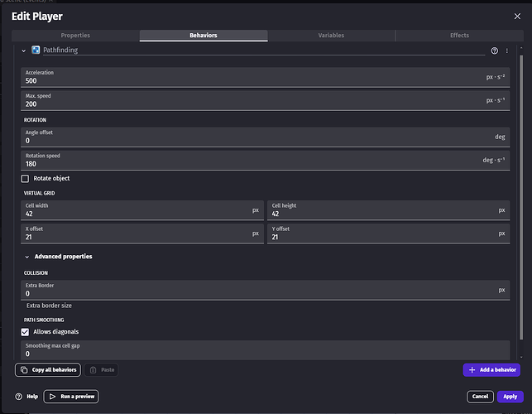
Task: Click the Apply button
Action: click(x=508, y=397)
